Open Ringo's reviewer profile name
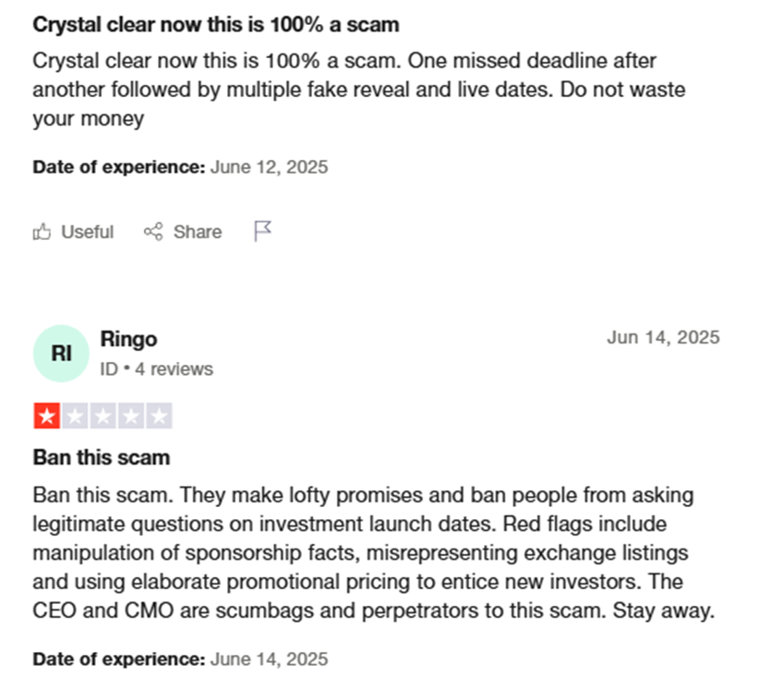 point(129,339)
